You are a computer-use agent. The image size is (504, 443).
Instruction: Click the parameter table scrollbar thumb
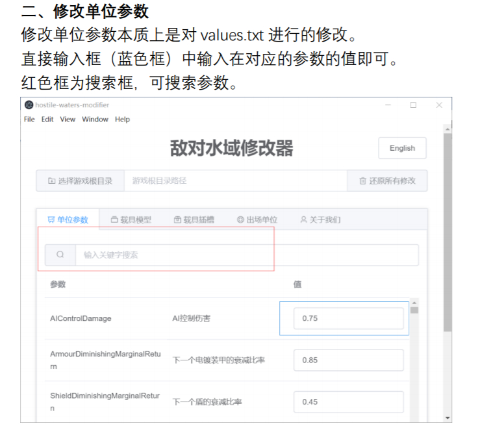click(414, 310)
